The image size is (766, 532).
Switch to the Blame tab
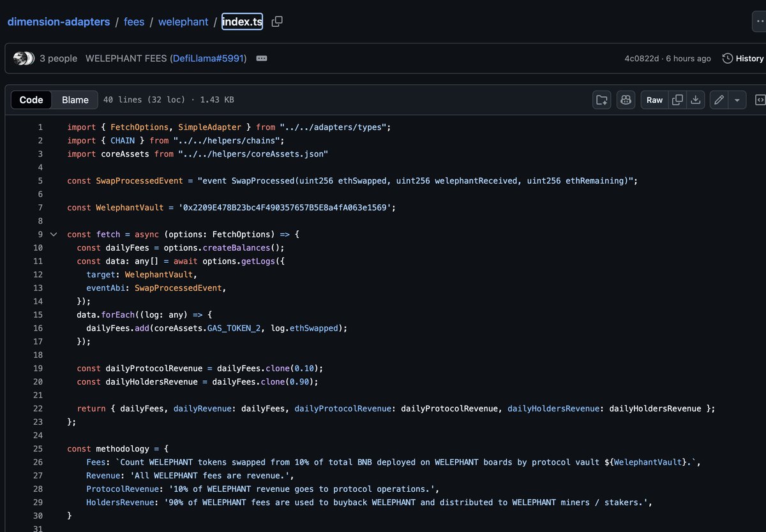pyautogui.click(x=75, y=100)
